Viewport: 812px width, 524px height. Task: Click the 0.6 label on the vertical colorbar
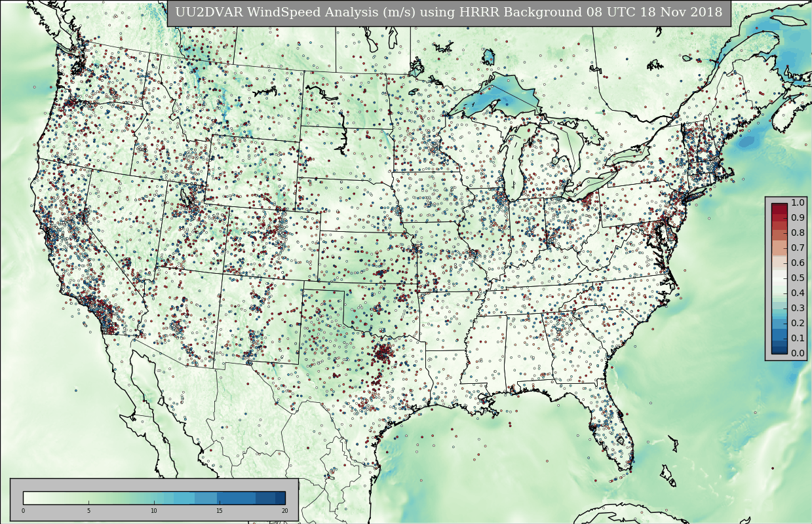click(798, 263)
